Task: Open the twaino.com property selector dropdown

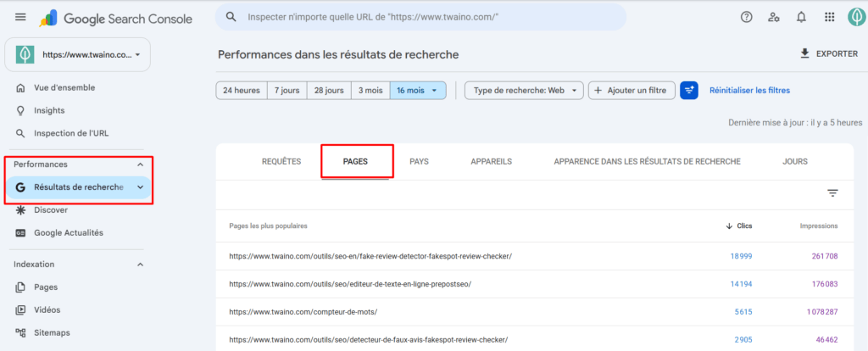Action: 77,55
